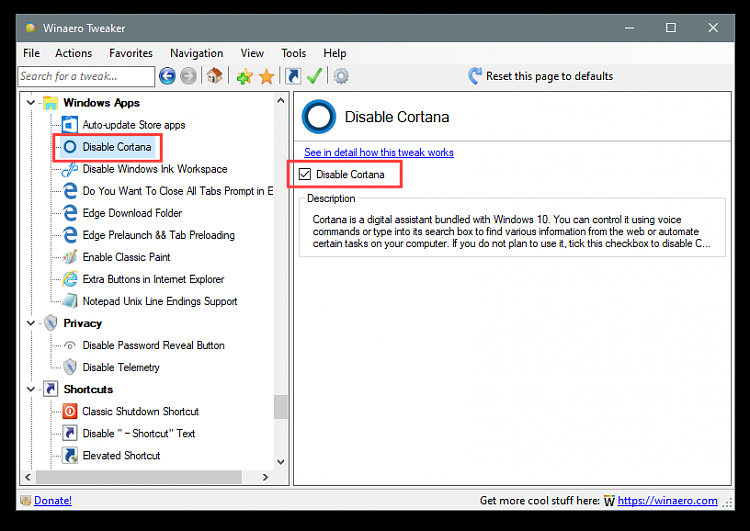Click the Donate! link
750x531 pixels.
click(53, 500)
